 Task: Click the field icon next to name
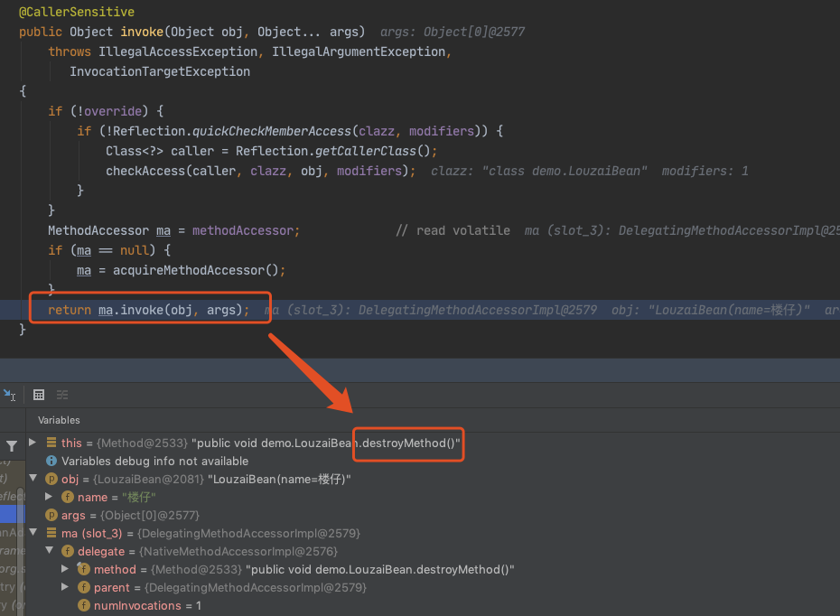coord(68,497)
